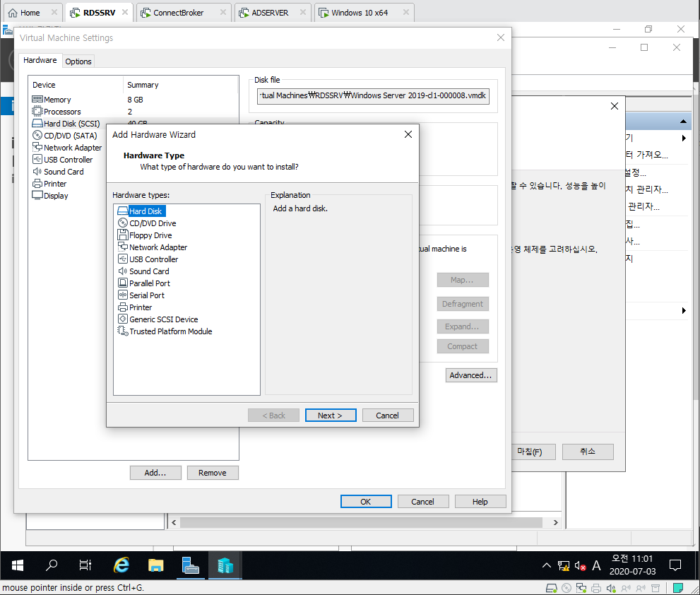This screenshot has height=595, width=700.
Task: Select Floppy Drive hardware type icon
Action: click(x=123, y=235)
